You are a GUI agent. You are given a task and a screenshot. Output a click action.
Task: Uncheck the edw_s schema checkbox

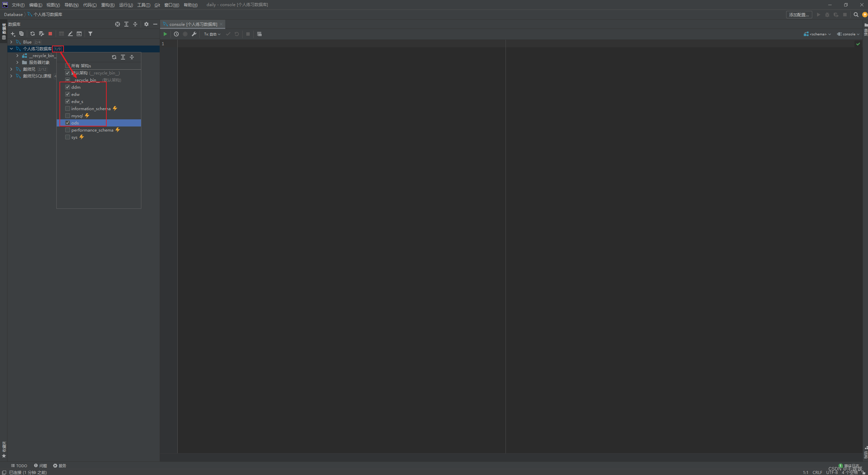[68, 101]
